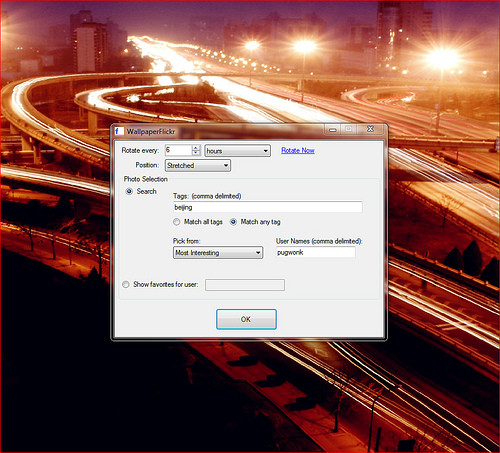Screen dimensions: 500x453
Task: Click the Position: label
Action: [x=147, y=165]
